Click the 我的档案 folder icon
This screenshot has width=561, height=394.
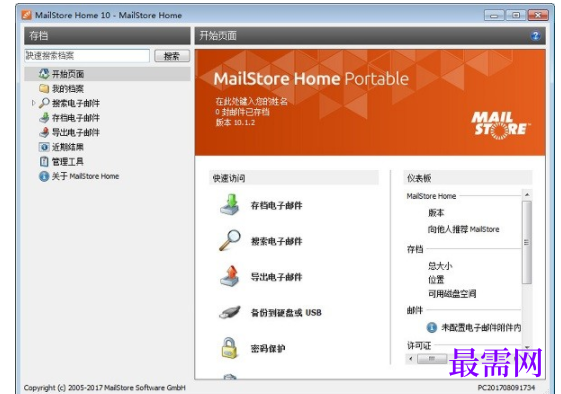[44, 88]
